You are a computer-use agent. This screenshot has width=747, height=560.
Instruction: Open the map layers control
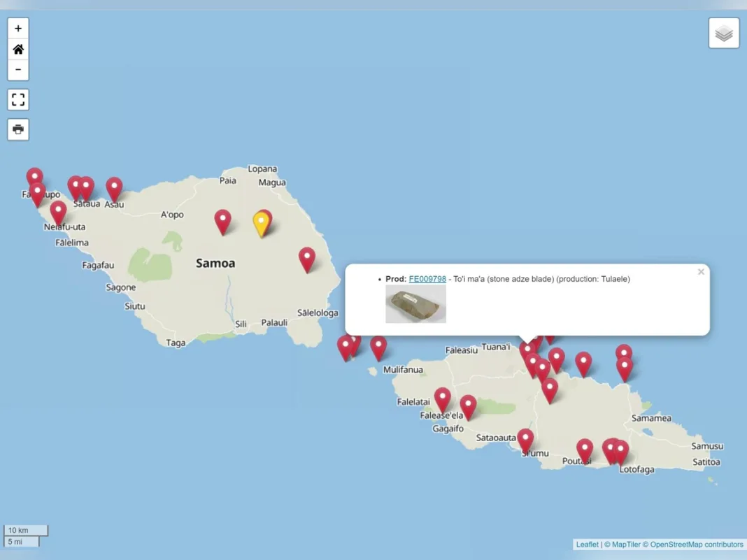724,33
